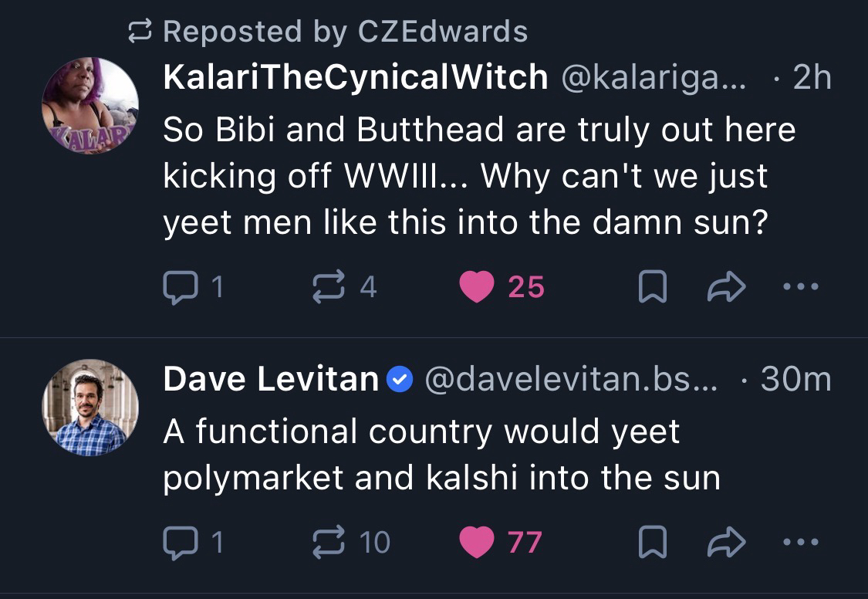Viewport: 868px width, 599px height.
Task: Open KalariTheCynicalWitch's profile avatar
Action: coord(90,106)
